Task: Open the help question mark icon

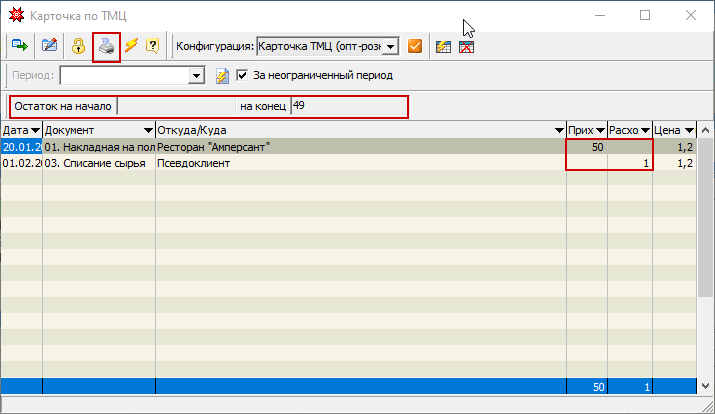Action: coord(153,46)
